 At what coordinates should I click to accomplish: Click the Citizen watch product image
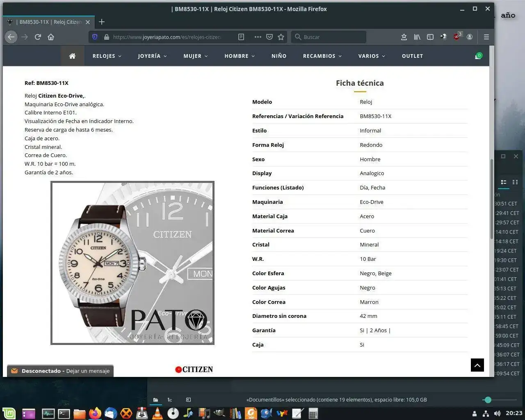coord(132,263)
